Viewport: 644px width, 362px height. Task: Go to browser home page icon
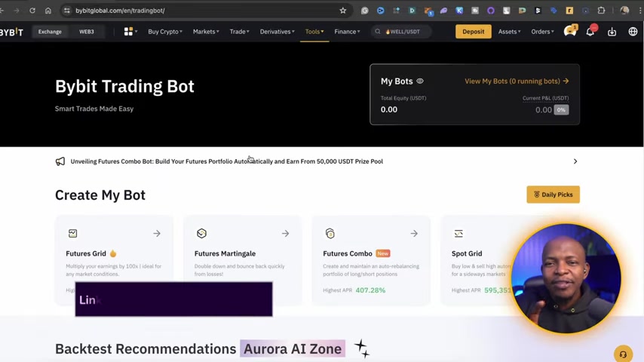[x=48, y=11]
